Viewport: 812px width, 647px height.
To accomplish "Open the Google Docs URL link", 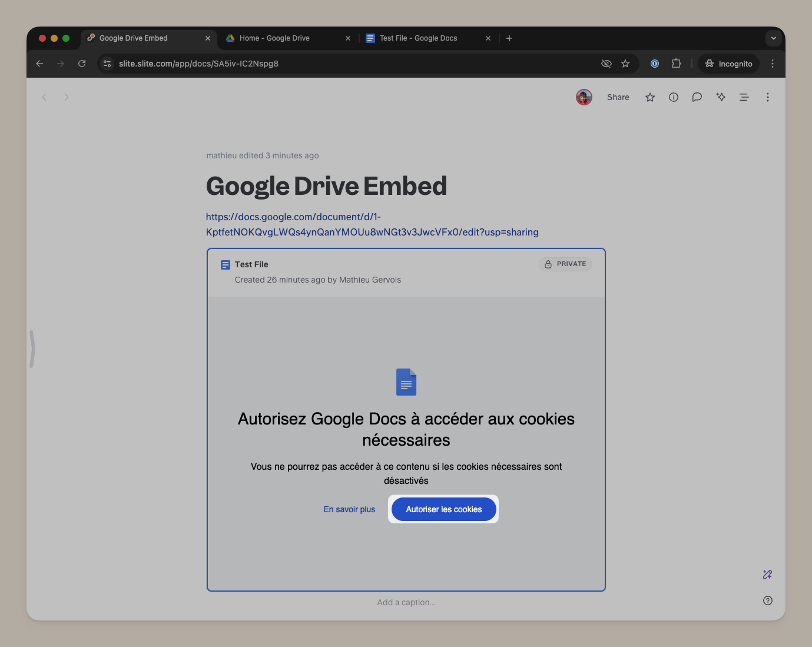I will 372,224.
